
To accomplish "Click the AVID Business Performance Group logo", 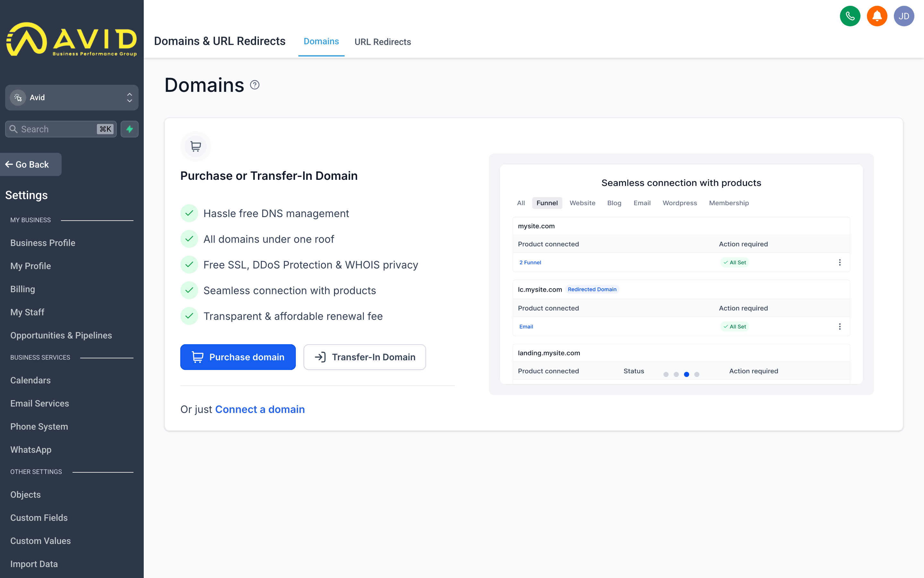I will tap(72, 39).
